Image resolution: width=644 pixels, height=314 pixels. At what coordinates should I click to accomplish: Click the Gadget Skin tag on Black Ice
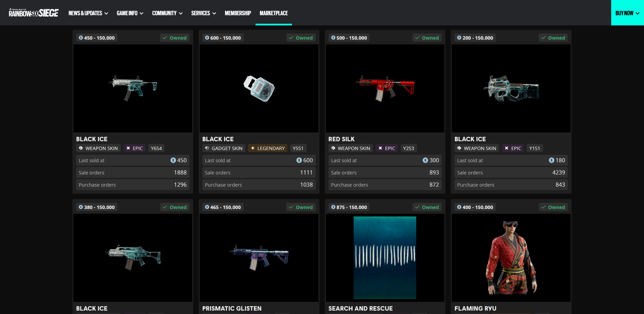click(224, 148)
